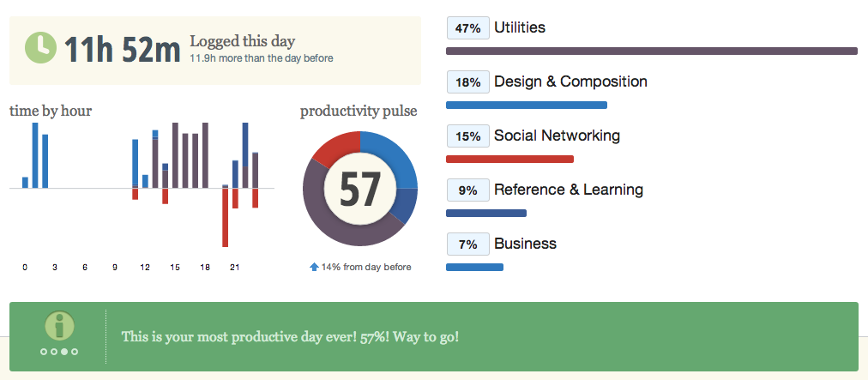Click the 15% badge for Social Networking

tap(467, 136)
